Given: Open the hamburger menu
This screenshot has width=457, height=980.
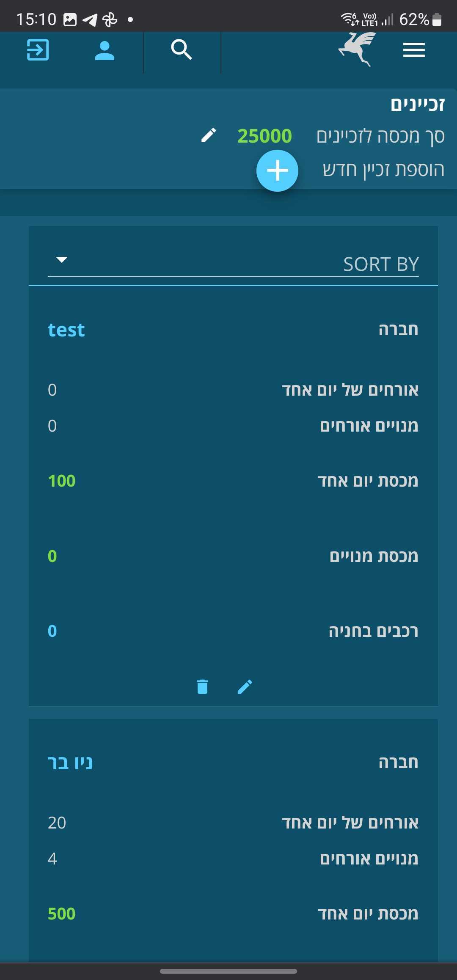Looking at the screenshot, I should [414, 50].
